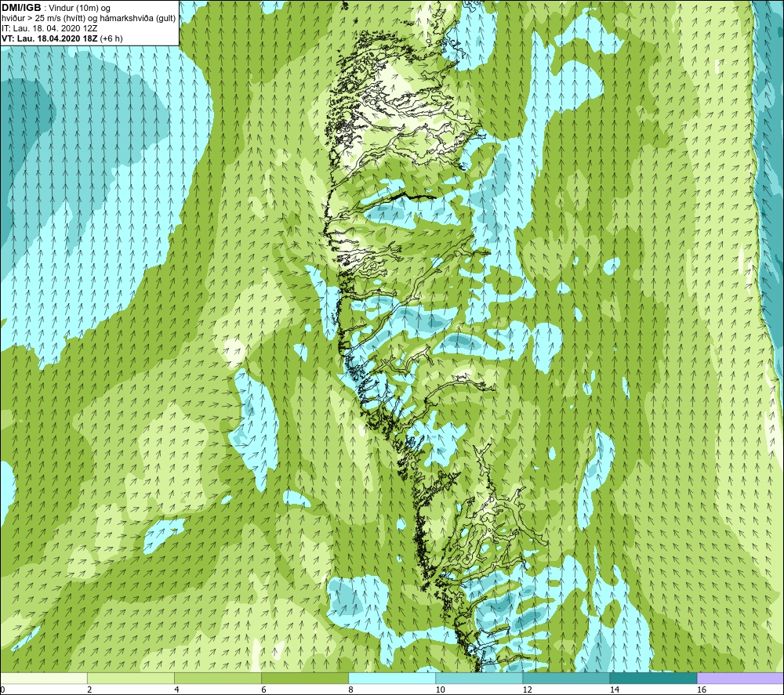Click the turquoise 10–12 legend swatch

point(479,678)
